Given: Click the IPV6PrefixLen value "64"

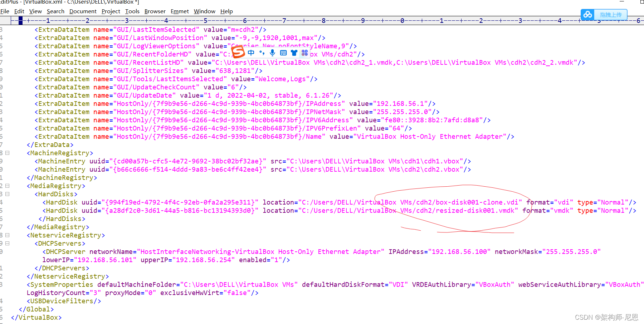Looking at the screenshot, I should (x=396, y=128).
